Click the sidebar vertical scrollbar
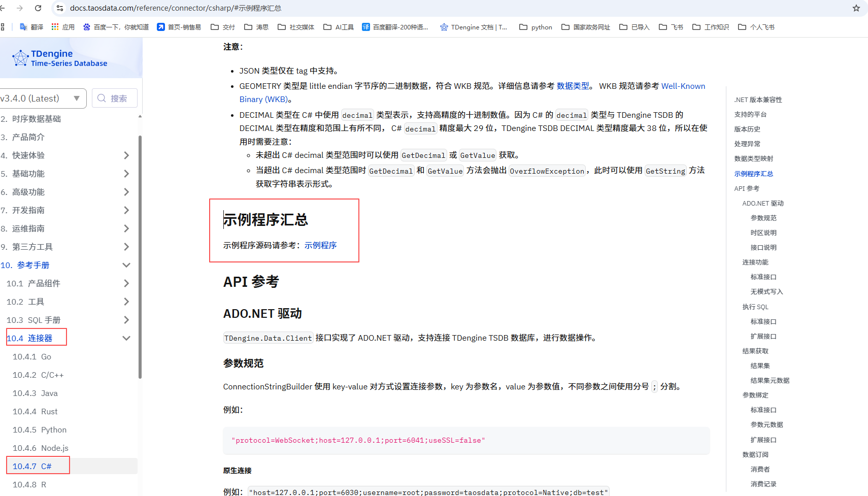The width and height of the screenshot is (868, 496). [140, 254]
